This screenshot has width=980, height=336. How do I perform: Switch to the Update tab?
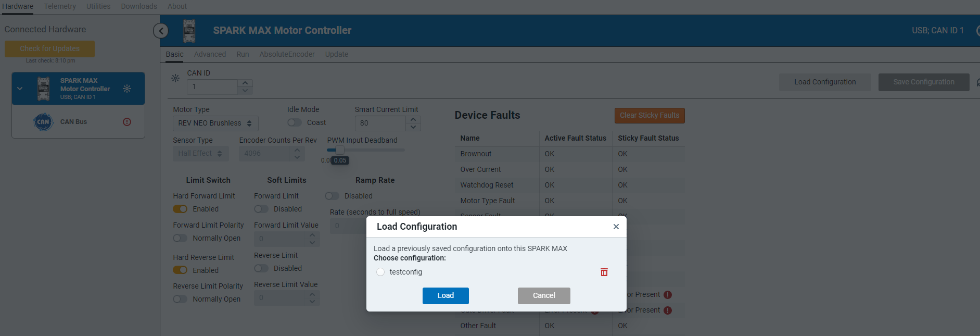337,54
